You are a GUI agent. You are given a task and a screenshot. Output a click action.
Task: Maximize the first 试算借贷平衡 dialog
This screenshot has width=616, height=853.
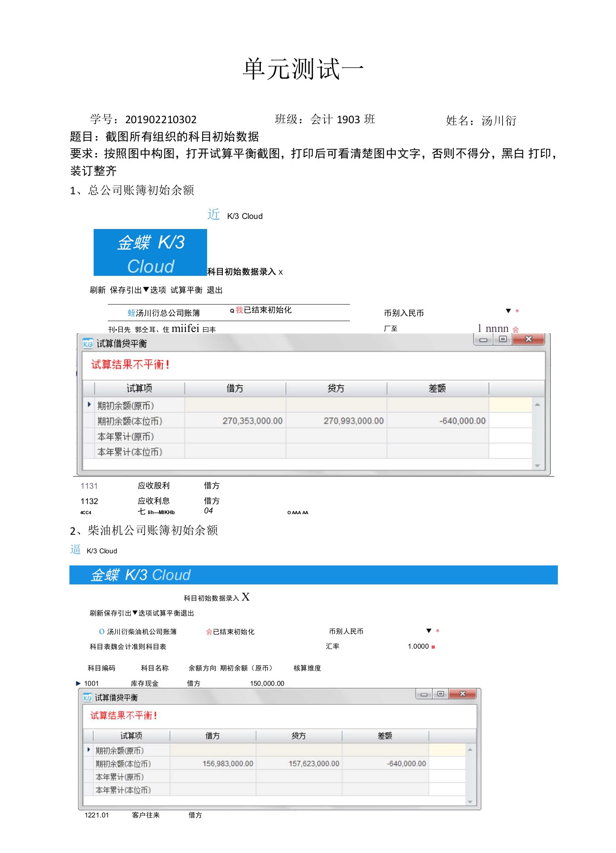[x=503, y=339]
